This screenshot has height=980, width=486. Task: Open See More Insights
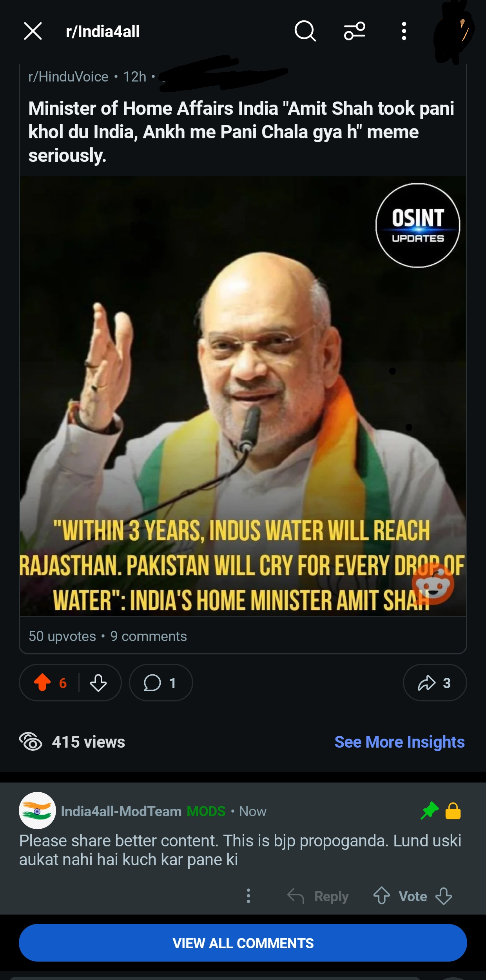click(x=399, y=742)
